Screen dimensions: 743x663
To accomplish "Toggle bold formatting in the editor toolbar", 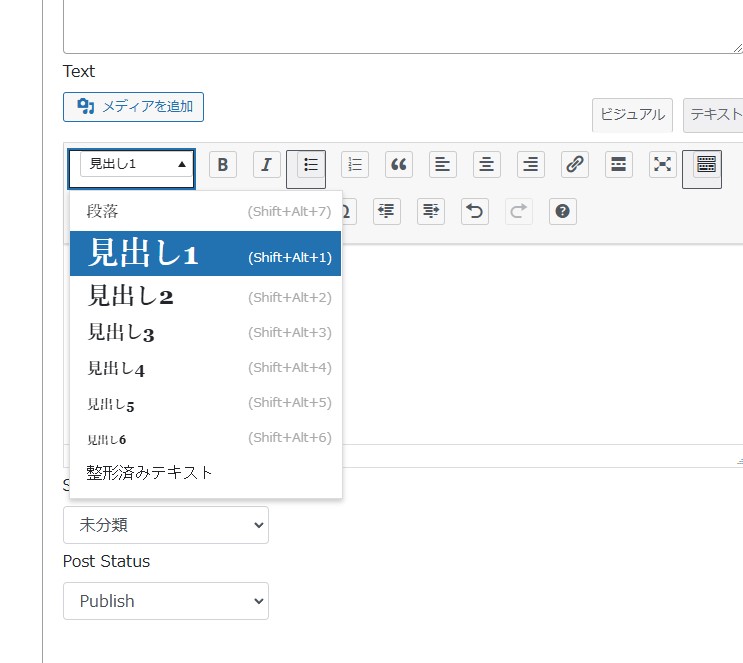I will [223, 165].
